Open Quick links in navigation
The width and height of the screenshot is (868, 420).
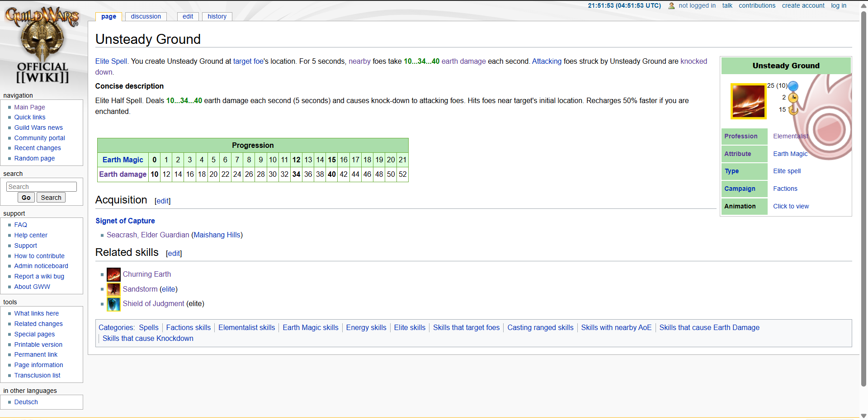point(30,117)
